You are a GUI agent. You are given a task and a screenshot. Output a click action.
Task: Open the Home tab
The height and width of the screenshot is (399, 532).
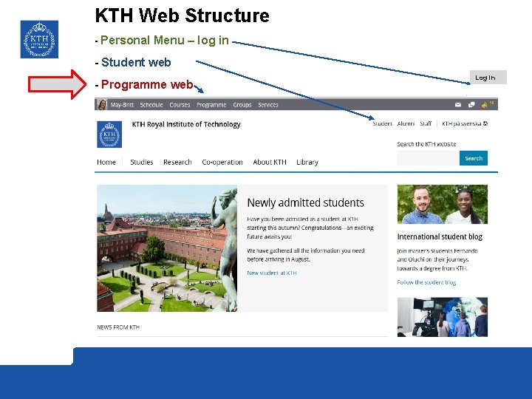pyautogui.click(x=106, y=162)
